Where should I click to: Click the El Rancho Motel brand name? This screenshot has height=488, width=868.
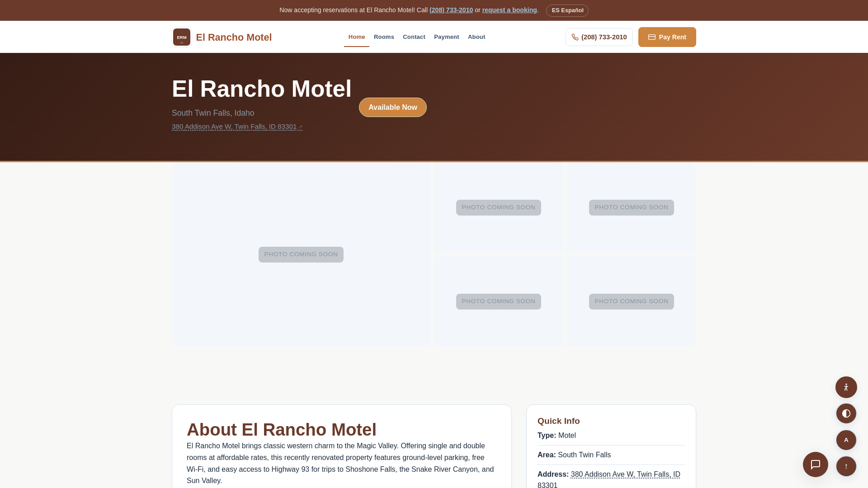coord(234,38)
